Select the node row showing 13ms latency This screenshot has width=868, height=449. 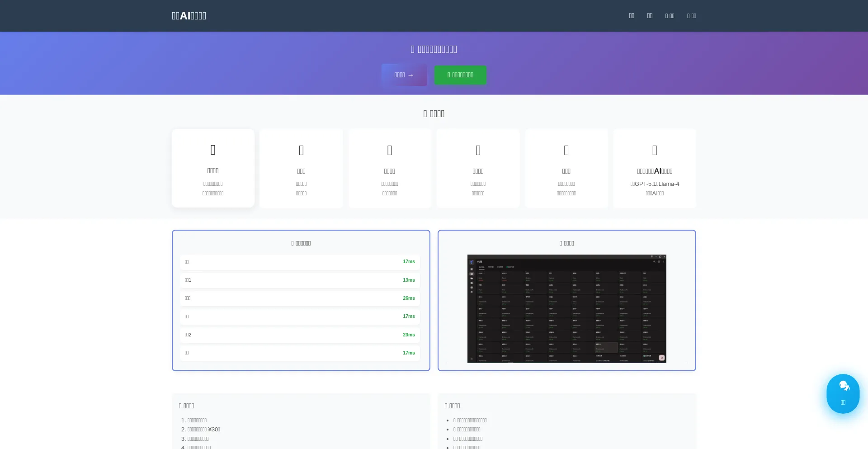[x=300, y=280]
